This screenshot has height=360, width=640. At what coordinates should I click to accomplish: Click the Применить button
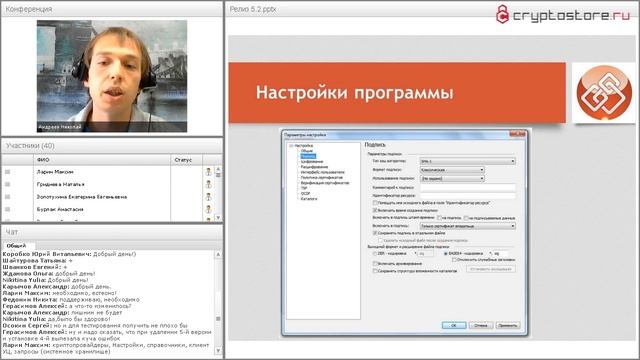507,325
